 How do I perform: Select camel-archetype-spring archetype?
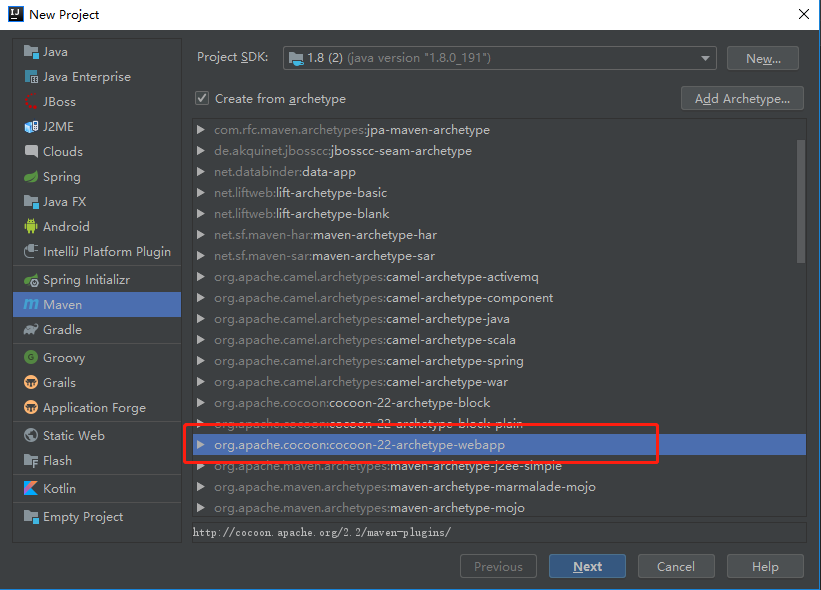tap(499, 361)
